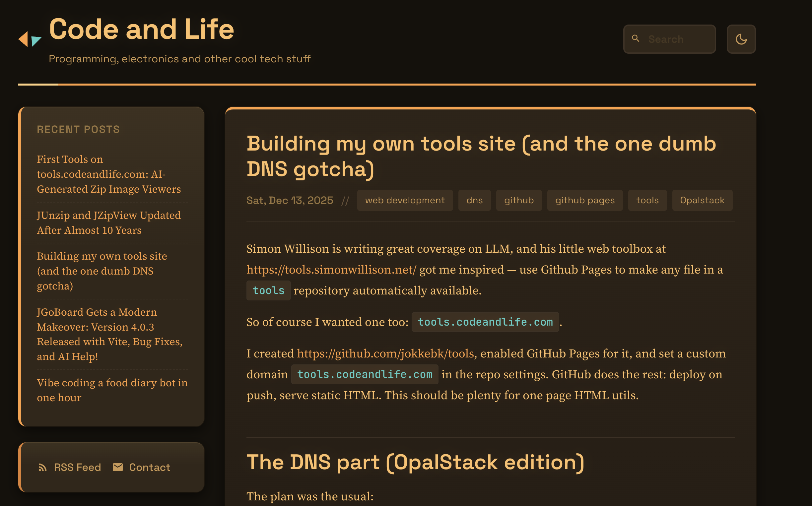
Task: Open the JGoBoard Modern Makeover post
Action: click(109, 334)
